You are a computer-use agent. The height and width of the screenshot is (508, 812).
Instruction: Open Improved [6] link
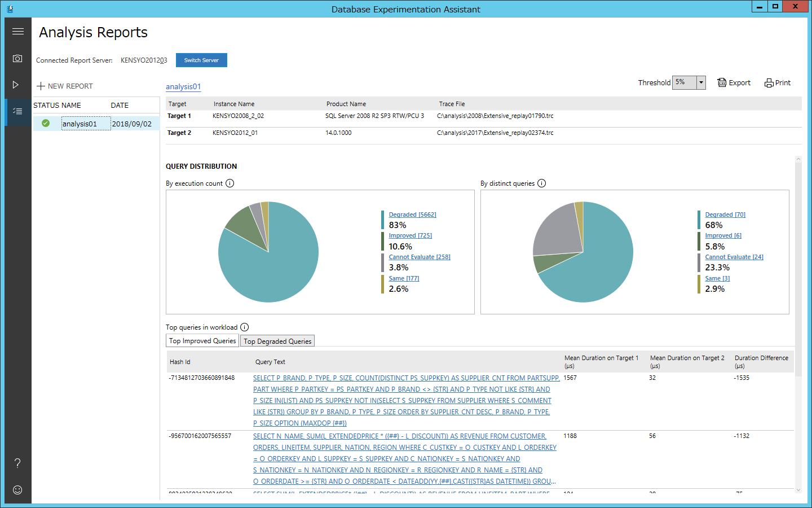pyautogui.click(x=723, y=235)
